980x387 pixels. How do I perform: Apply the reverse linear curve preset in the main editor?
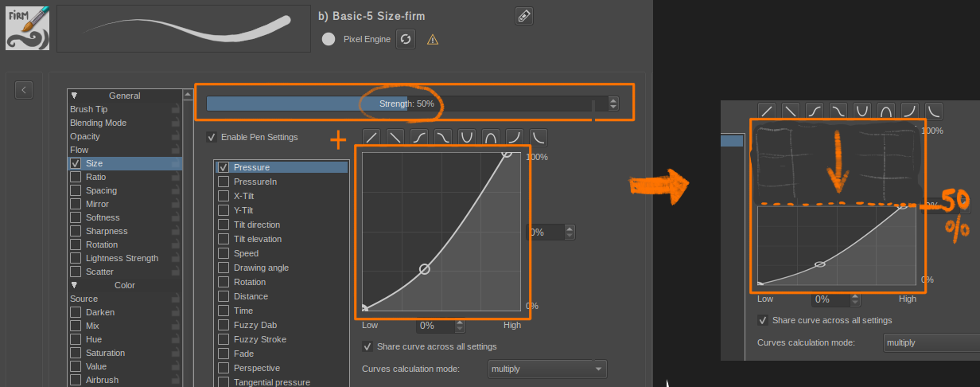pos(395,137)
